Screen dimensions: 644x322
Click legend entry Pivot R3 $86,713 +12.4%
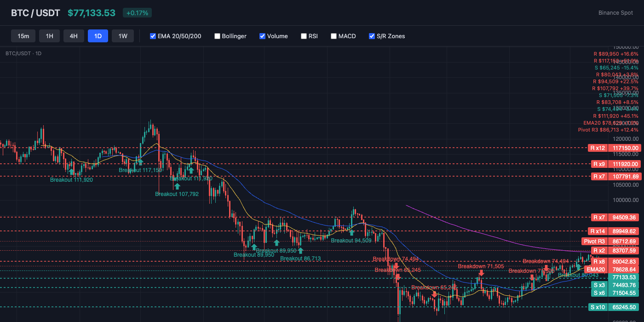tap(608, 130)
